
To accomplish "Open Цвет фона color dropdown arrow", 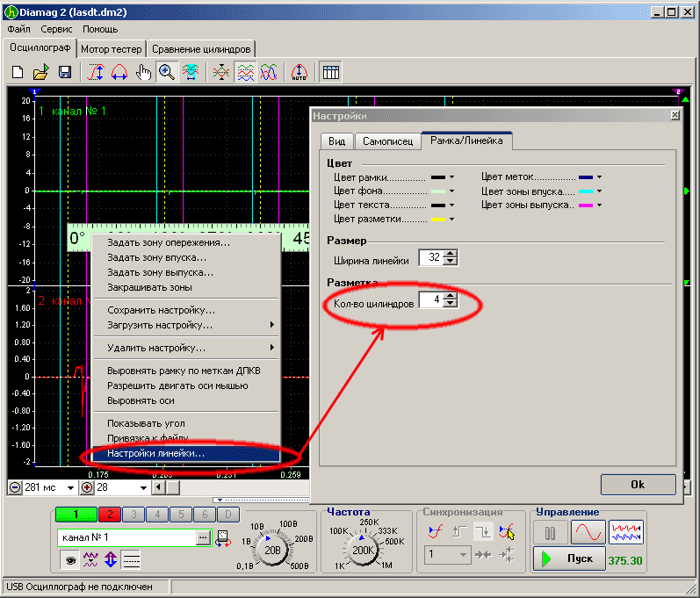I will click(x=451, y=191).
